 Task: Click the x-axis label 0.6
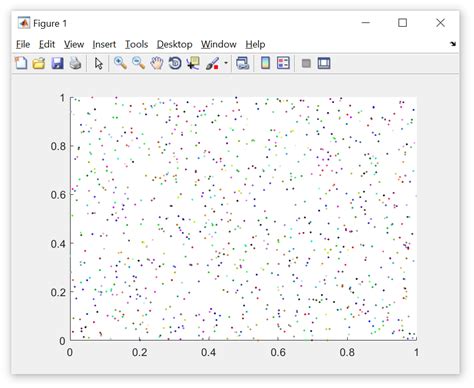tap(278, 352)
